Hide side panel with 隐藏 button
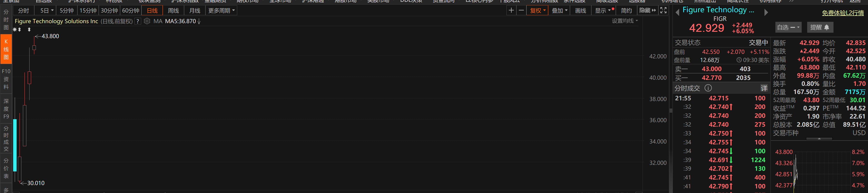Viewport: 868px width, 193px height. coord(647,10)
